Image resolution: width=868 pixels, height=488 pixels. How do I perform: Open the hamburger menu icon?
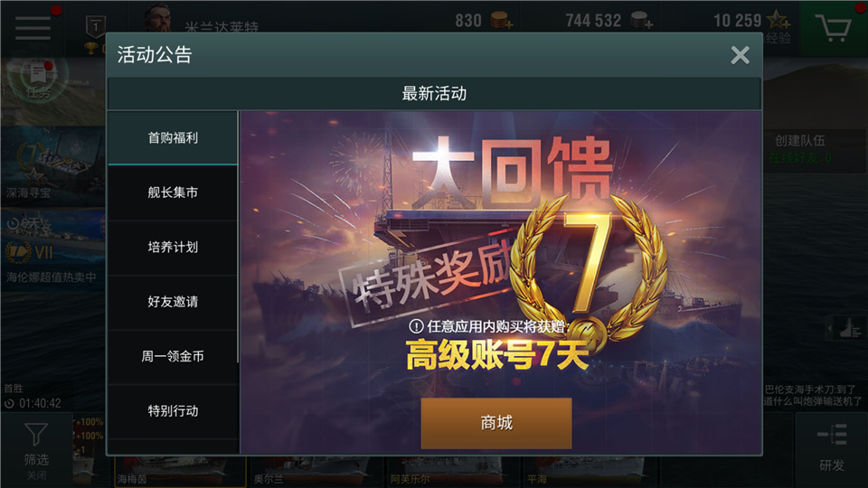click(x=33, y=28)
